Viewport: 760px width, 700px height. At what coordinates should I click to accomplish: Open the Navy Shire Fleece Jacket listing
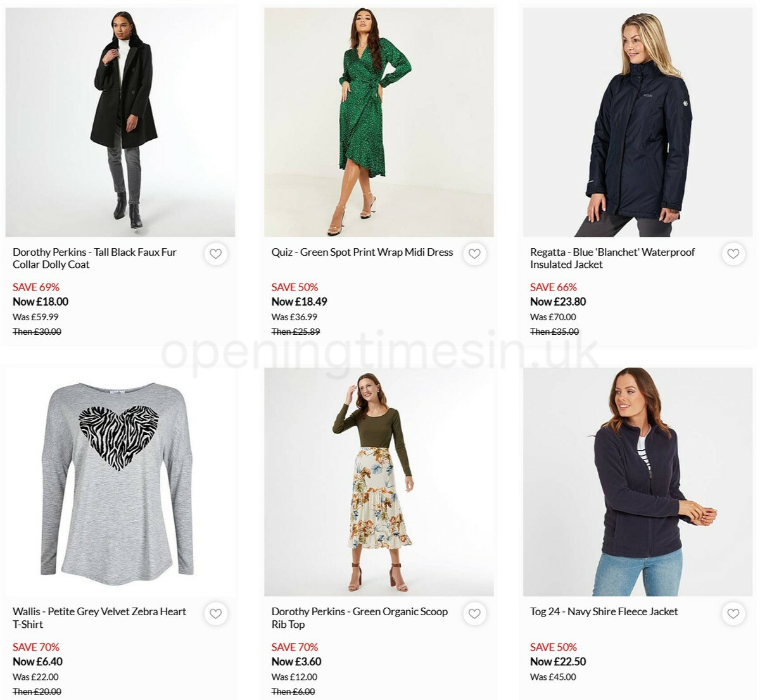[x=604, y=611]
